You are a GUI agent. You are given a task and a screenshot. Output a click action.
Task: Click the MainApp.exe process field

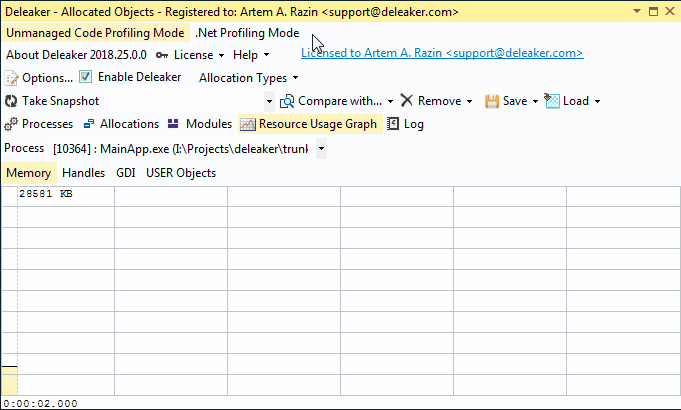(180, 149)
